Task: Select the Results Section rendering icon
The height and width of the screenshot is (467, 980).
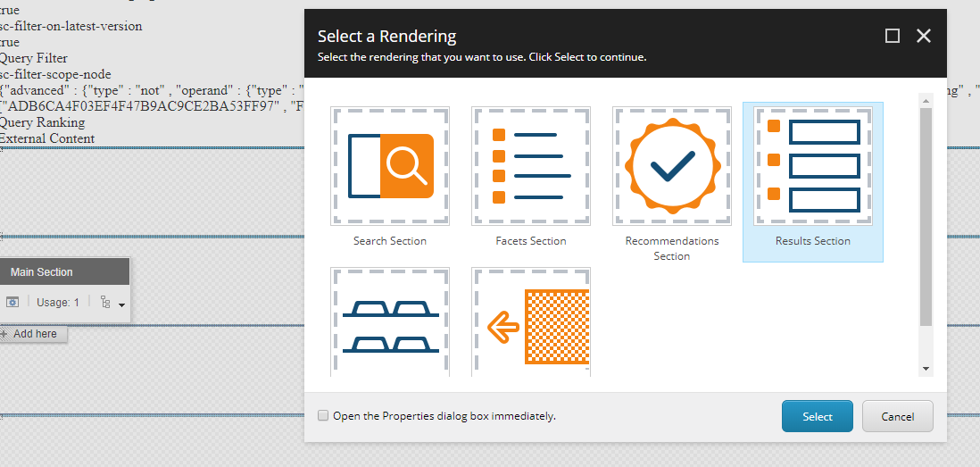Action: pyautogui.click(x=813, y=166)
